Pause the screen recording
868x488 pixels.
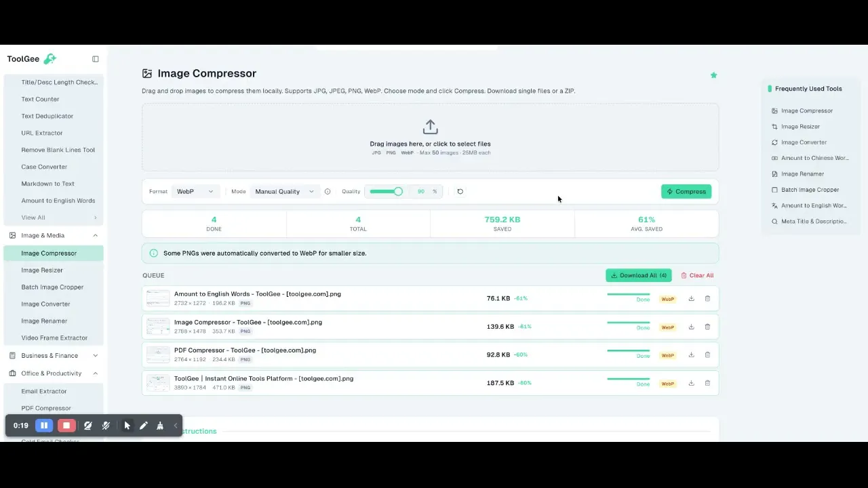44,426
